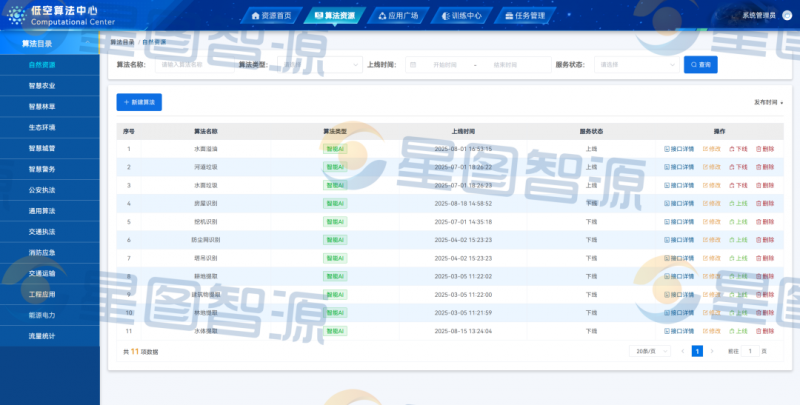Screen dimensions: 800x405
Task: Select 智慧农业 in the algorithm directory
Action: [x=42, y=86]
